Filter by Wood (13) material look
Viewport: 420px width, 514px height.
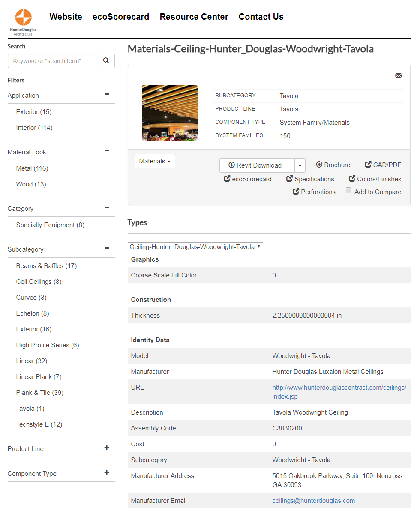coord(31,184)
